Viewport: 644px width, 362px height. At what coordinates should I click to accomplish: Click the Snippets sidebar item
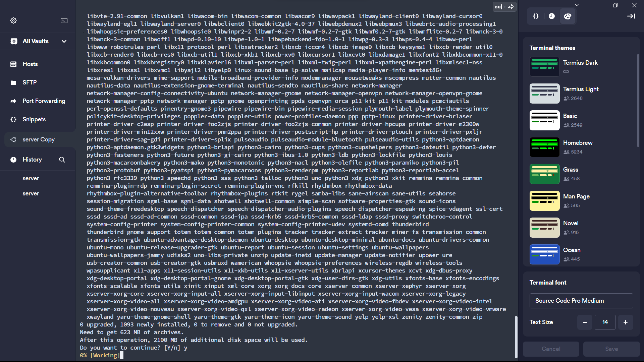pyautogui.click(x=34, y=119)
